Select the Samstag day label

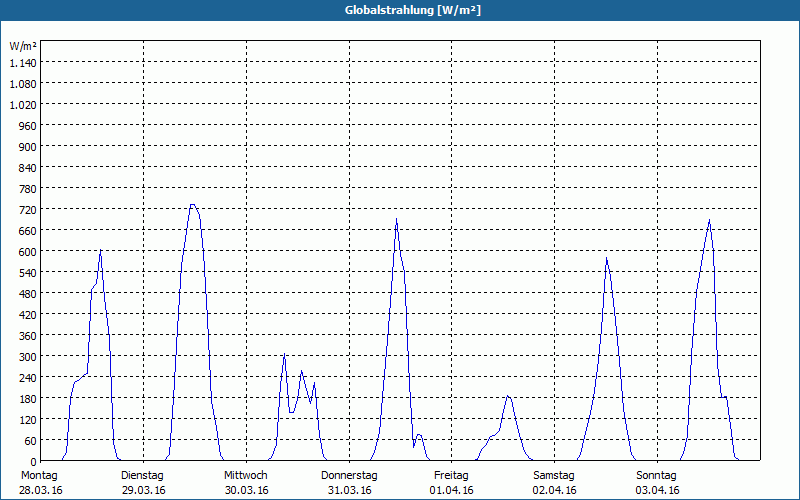(554, 476)
